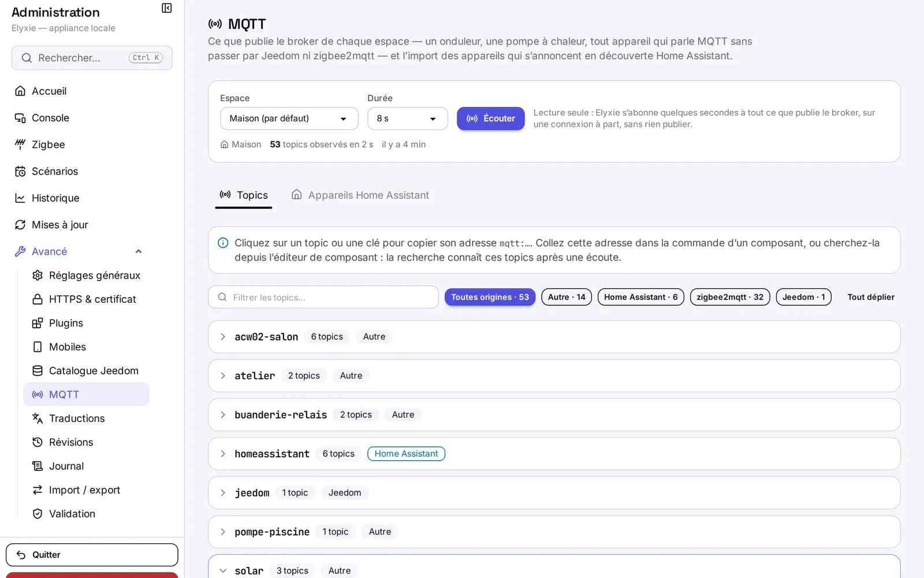Open Validation shield icon
The image size is (924, 578).
[x=38, y=514]
